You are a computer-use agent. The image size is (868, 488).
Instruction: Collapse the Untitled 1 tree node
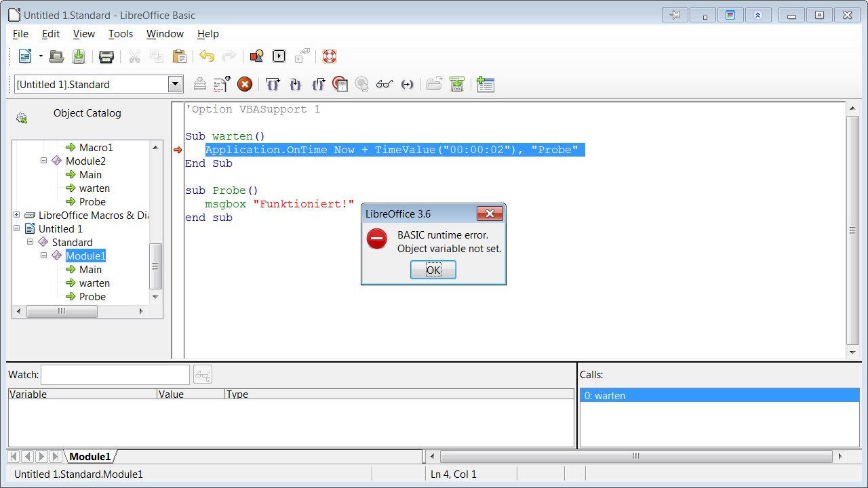pos(17,228)
